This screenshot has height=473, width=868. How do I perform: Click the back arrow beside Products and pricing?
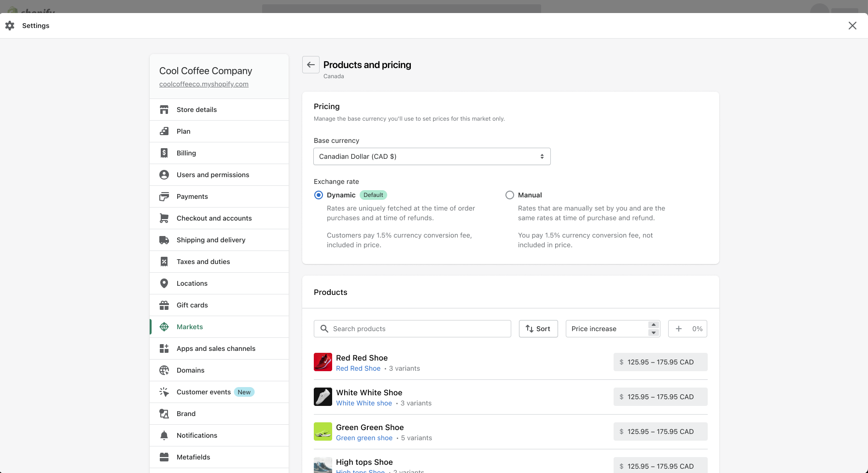311,65
